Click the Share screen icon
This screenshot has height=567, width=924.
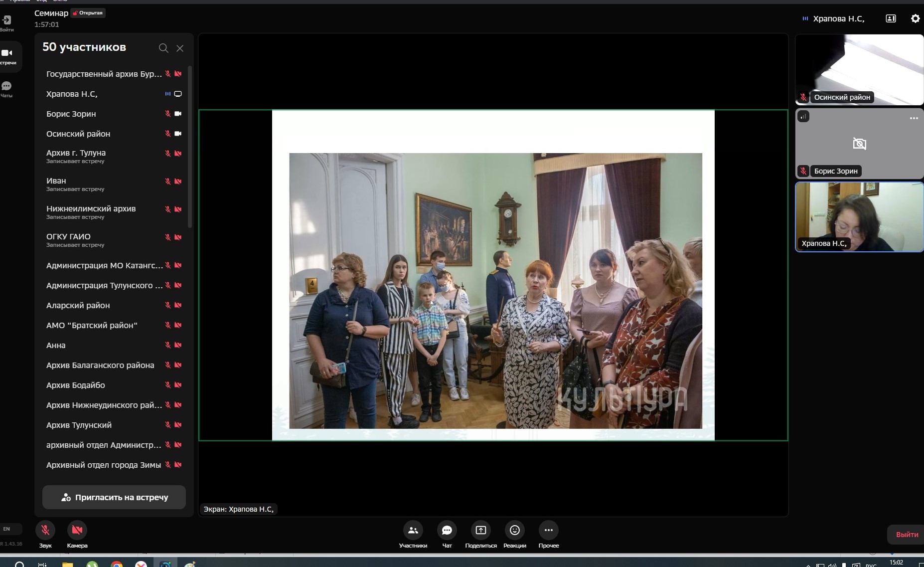point(480,530)
